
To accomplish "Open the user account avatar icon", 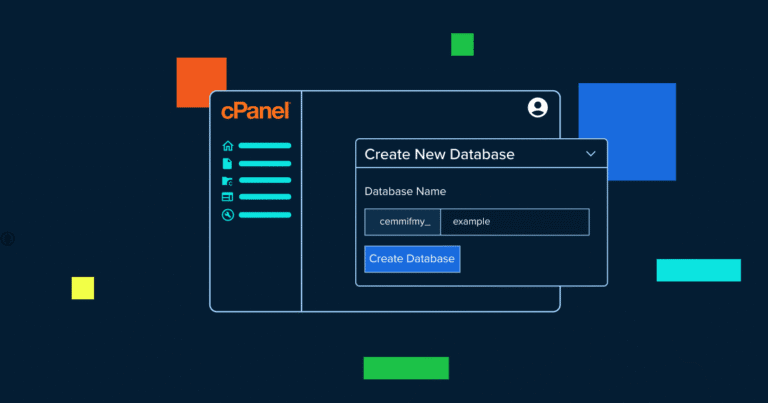I will (x=537, y=107).
